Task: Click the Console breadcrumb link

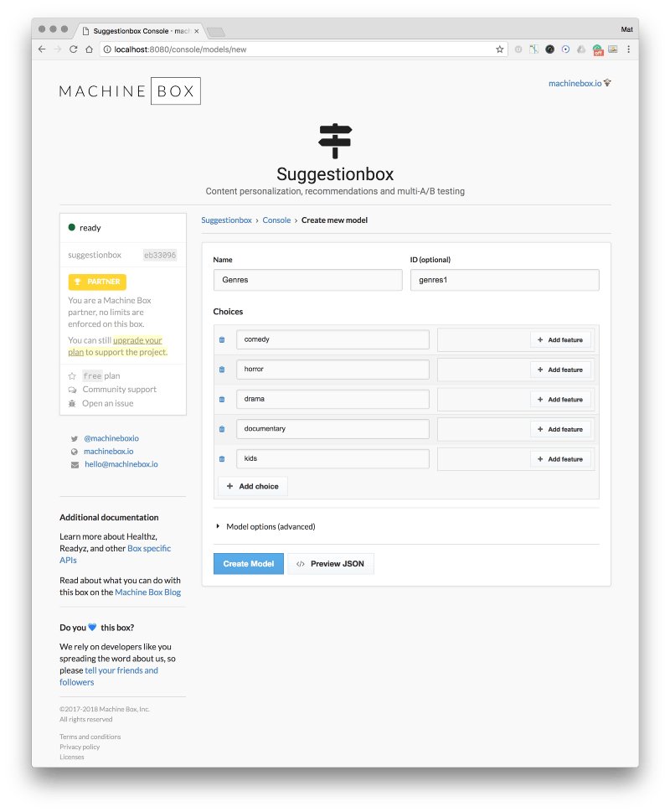Action: coord(277,220)
